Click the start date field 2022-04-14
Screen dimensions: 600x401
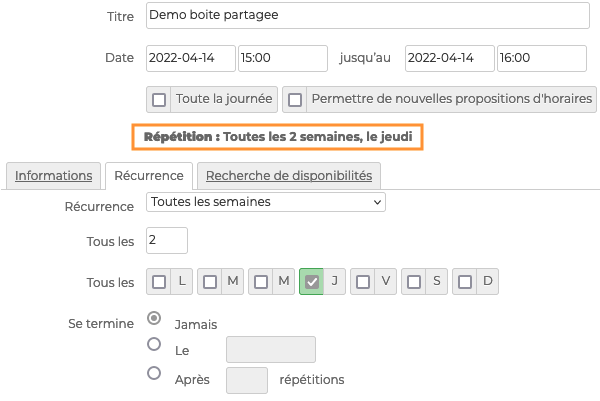point(191,58)
